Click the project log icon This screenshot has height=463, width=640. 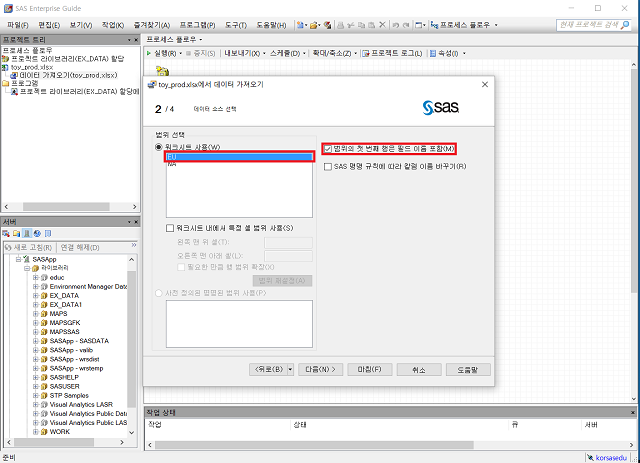click(x=366, y=53)
